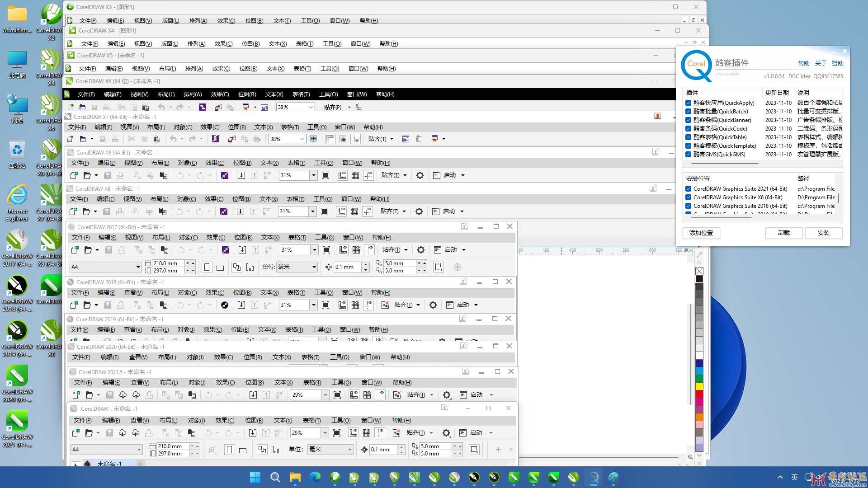Click Uninstall (卸载) button in plugin dialog

[784, 233]
